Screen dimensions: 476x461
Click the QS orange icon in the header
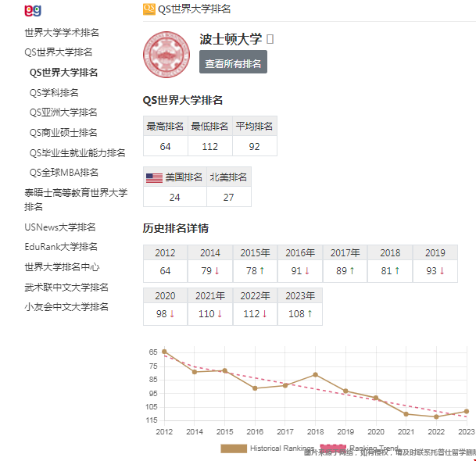149,9
